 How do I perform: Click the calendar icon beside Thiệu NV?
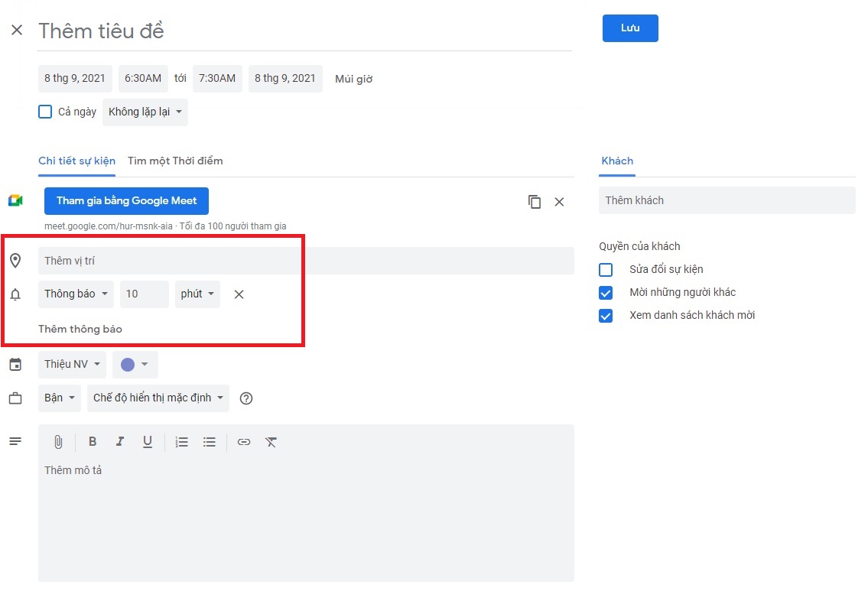[15, 364]
